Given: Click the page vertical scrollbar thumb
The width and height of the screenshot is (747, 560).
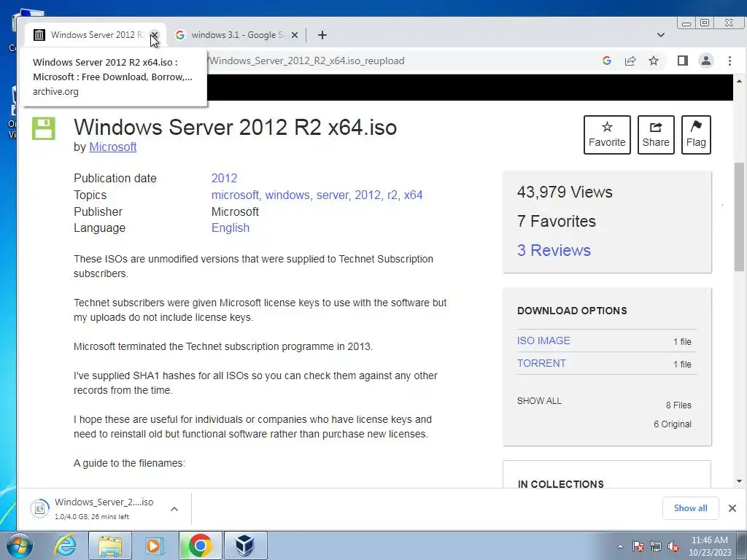Looking at the screenshot, I should point(739,217).
